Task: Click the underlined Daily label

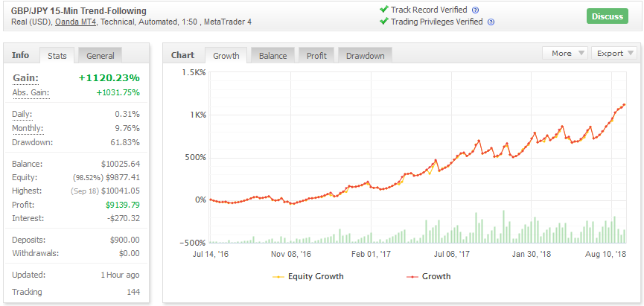Action: [x=22, y=115]
